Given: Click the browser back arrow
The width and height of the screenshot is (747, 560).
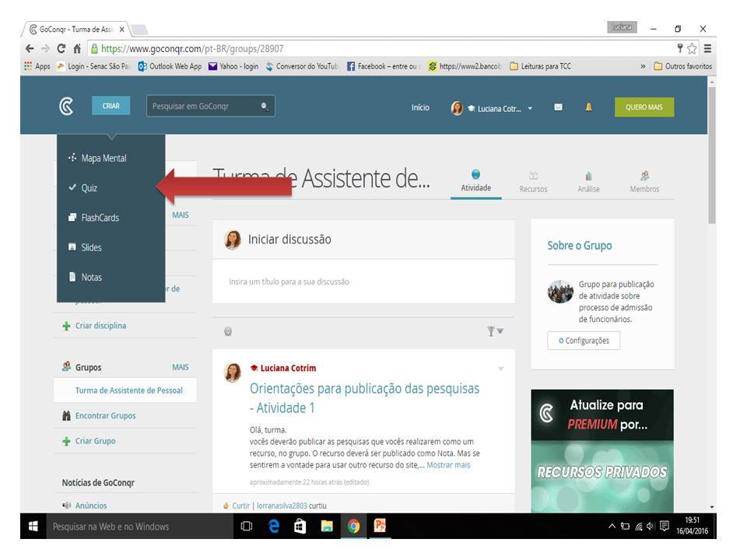Looking at the screenshot, I should tap(30, 48).
